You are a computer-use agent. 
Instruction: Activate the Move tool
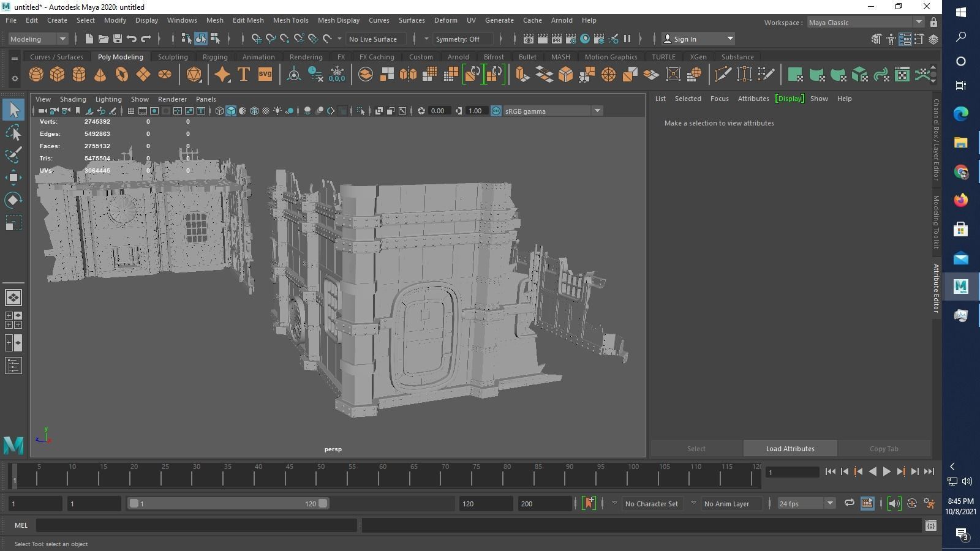(x=13, y=178)
